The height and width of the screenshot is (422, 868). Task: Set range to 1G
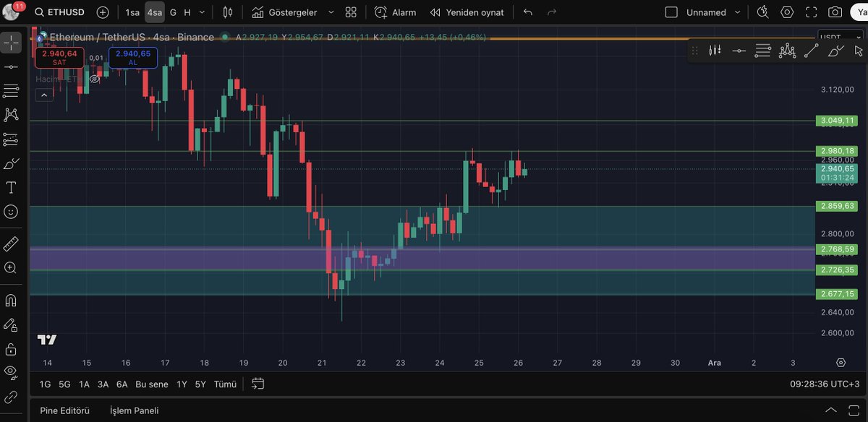45,384
